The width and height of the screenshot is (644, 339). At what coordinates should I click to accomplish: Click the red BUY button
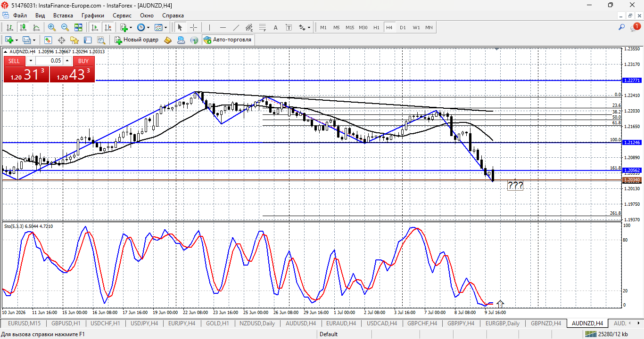(x=83, y=61)
